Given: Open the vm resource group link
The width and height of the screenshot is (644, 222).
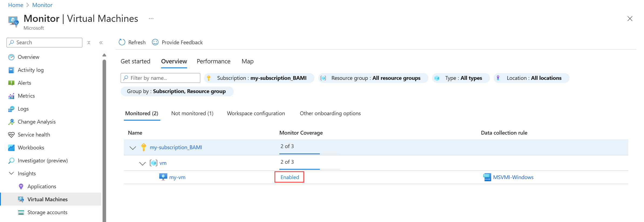Looking at the screenshot, I should point(163,163).
